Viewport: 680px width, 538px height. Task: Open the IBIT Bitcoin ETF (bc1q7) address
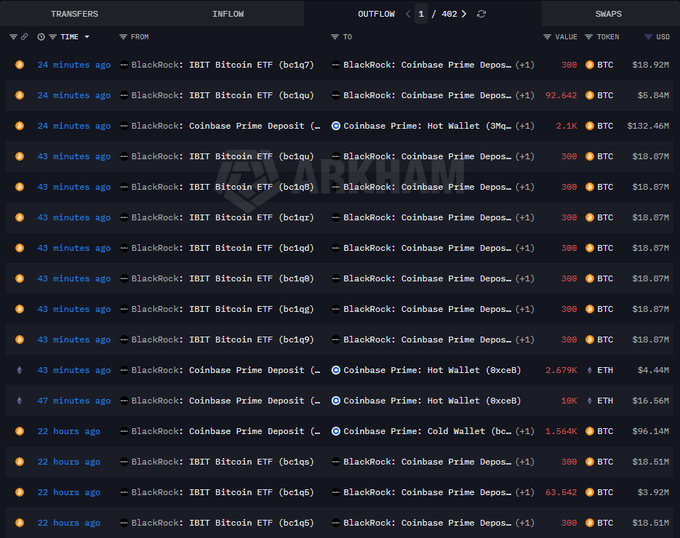click(x=251, y=65)
